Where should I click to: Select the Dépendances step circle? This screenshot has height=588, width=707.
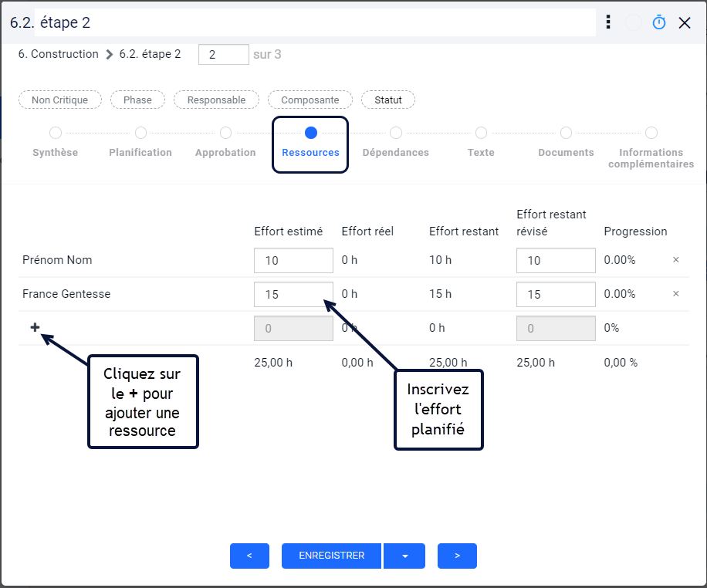[396, 133]
